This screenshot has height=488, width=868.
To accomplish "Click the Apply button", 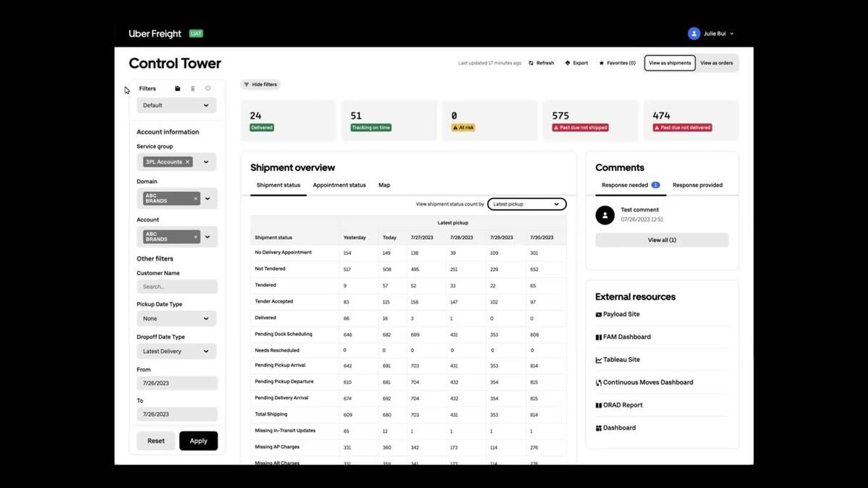I will tap(198, 441).
